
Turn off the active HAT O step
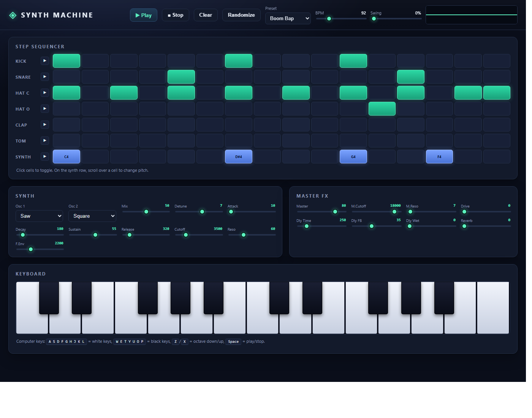coord(382,109)
